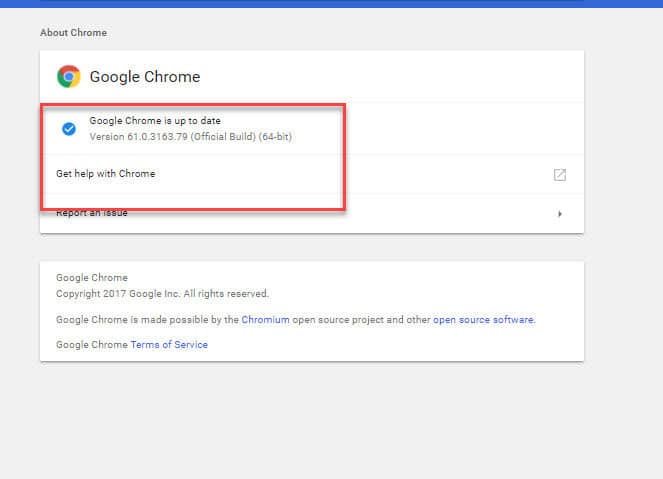Click the Copyright 2017 Google Inc. text
This screenshot has height=479, width=663.
[162, 293]
